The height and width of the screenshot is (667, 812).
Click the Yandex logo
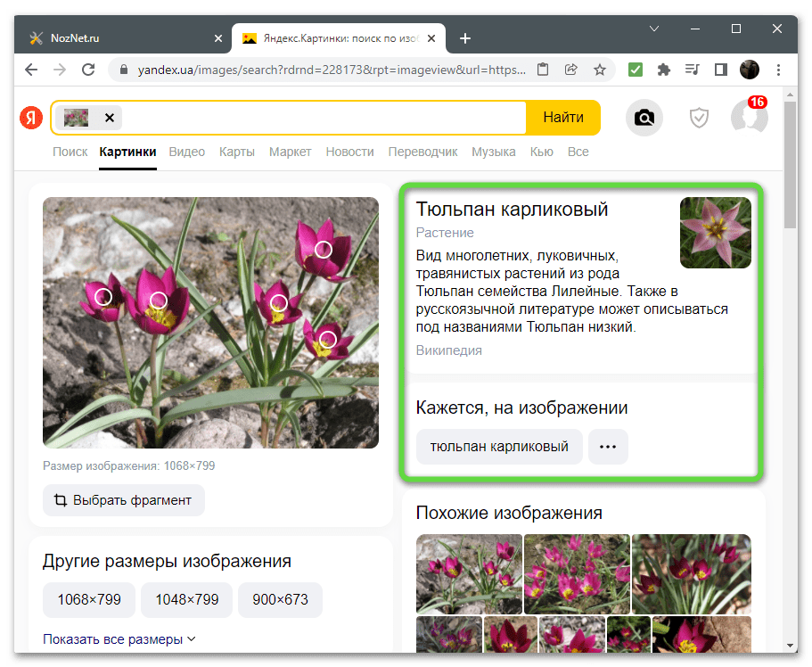pyautogui.click(x=31, y=118)
